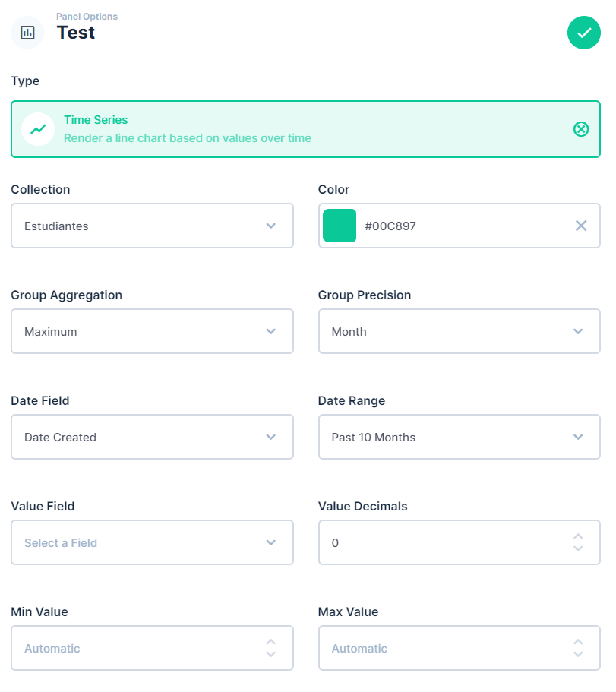
Task: Select the Time Series type card
Action: click(306, 129)
